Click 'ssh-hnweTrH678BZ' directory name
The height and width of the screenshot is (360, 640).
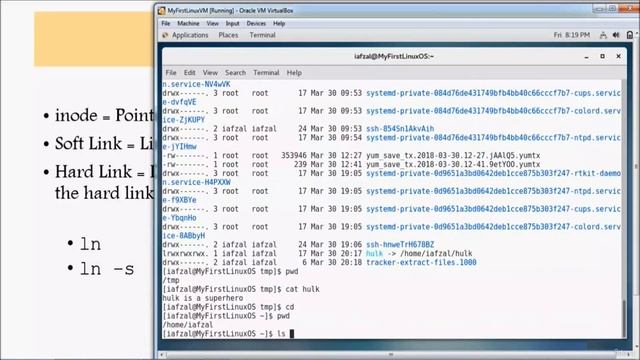click(x=400, y=244)
